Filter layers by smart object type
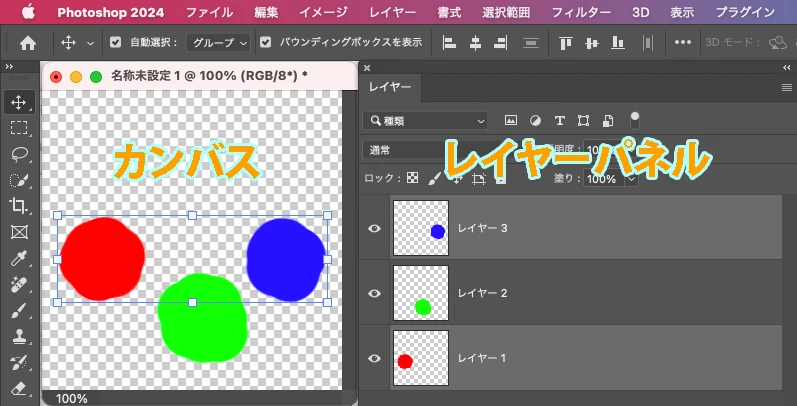This screenshot has width=797, height=406. [x=608, y=120]
